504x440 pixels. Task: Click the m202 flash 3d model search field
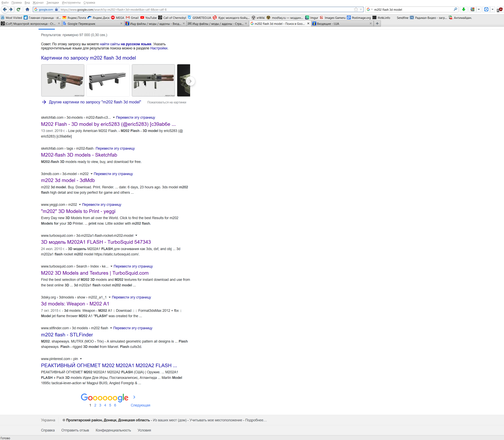pos(413,10)
